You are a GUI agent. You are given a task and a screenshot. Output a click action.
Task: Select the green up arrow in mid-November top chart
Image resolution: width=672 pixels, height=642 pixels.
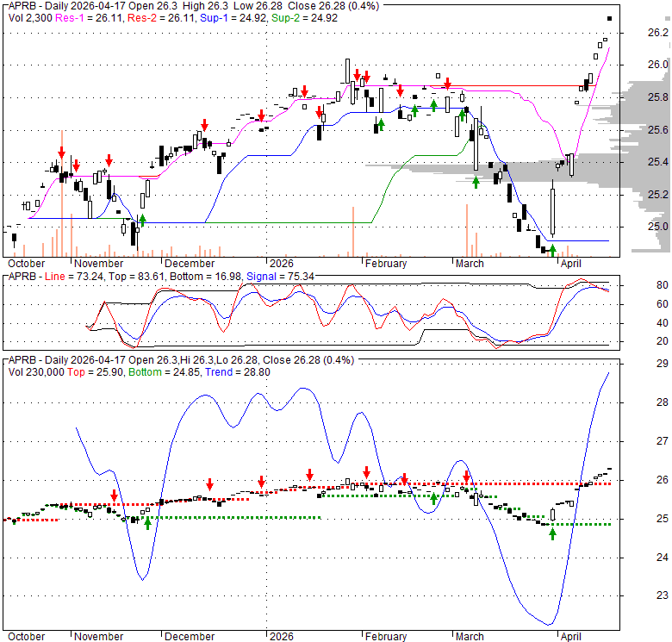pyautogui.click(x=142, y=220)
